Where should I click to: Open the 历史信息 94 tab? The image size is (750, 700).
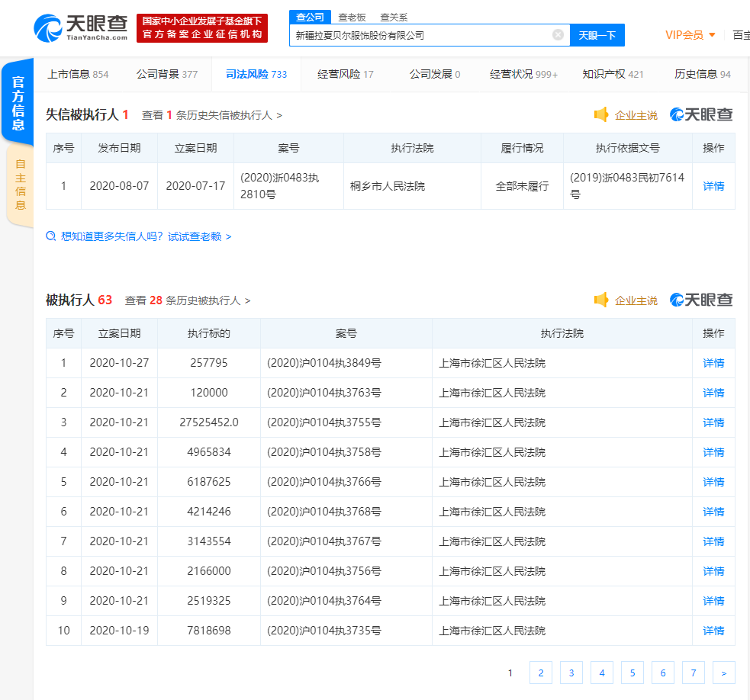[703, 74]
